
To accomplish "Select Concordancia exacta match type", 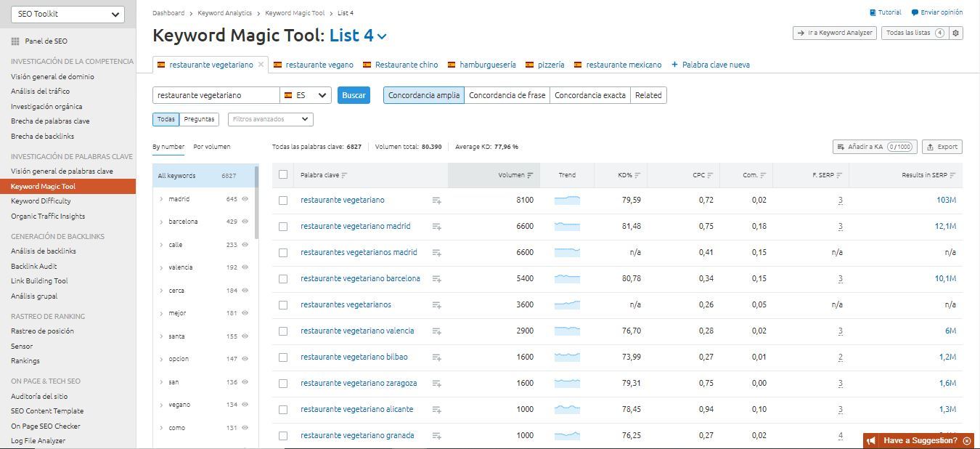I will [x=589, y=95].
